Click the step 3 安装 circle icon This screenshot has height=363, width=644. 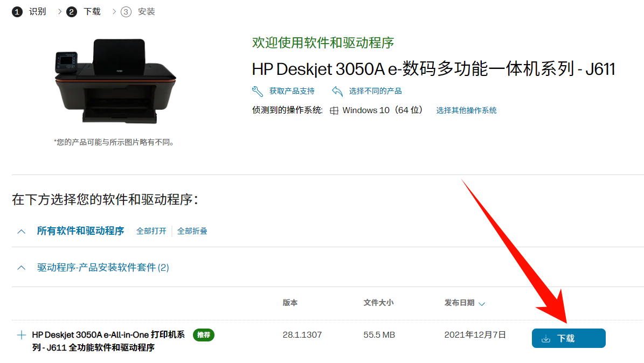[x=126, y=11]
